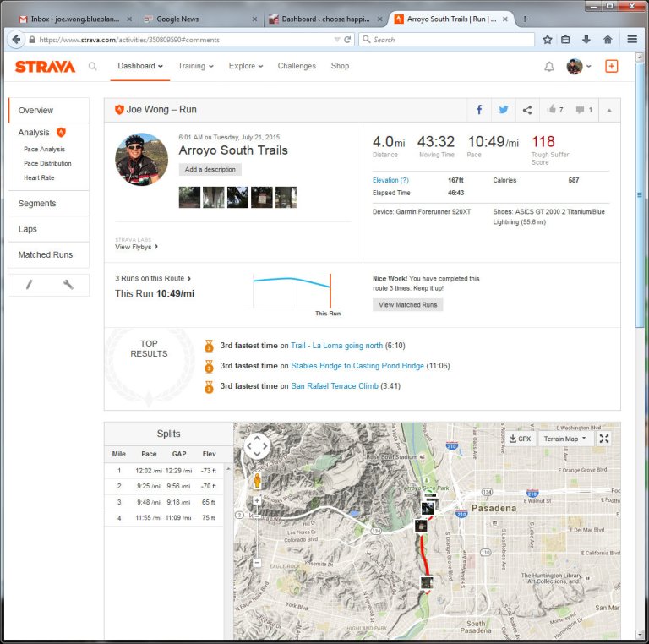The height and width of the screenshot is (644, 649).
Task: Click the Strava logo
Action: (x=45, y=66)
